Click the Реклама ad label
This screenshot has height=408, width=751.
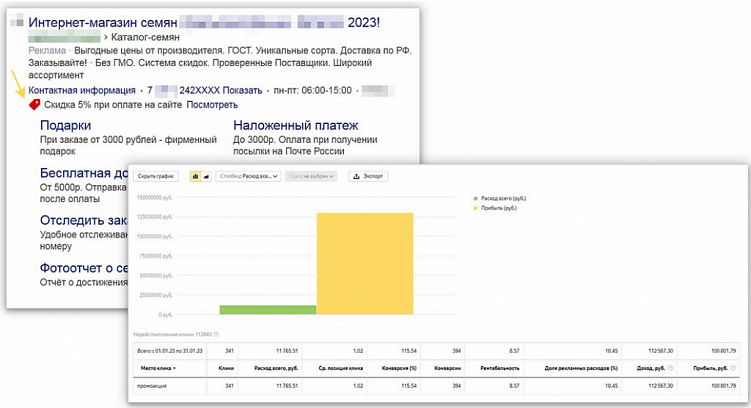pyautogui.click(x=47, y=50)
